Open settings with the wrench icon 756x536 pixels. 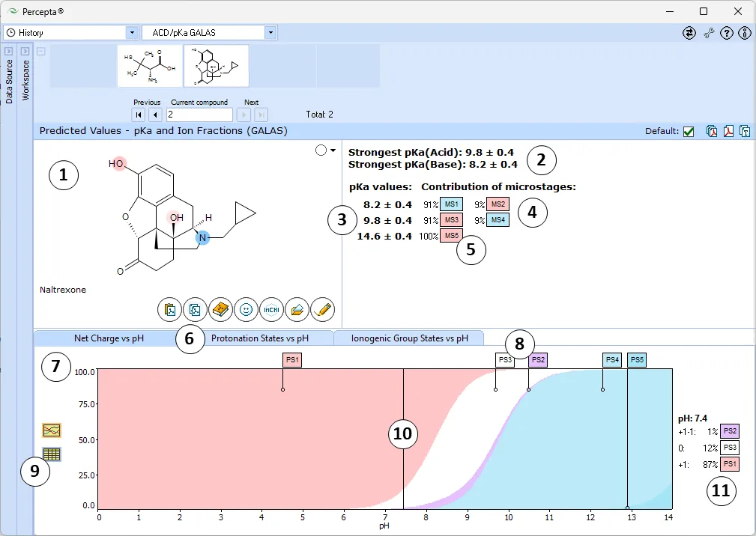[708, 33]
